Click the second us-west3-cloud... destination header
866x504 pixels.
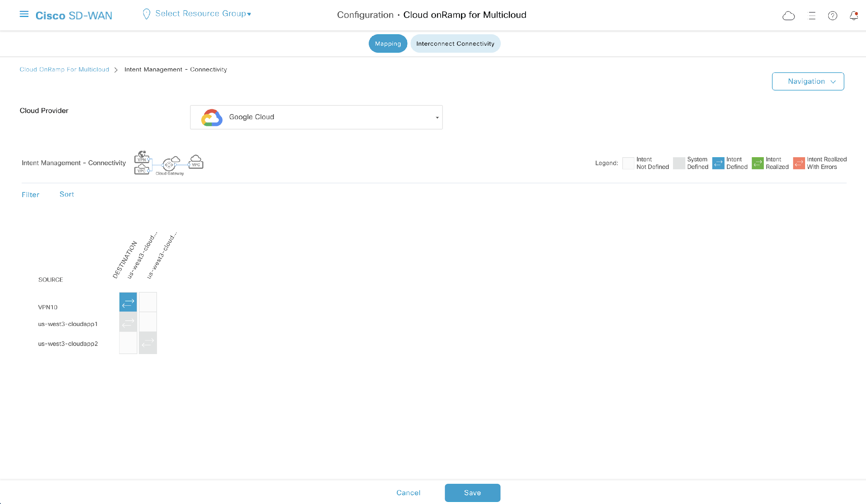click(x=162, y=255)
